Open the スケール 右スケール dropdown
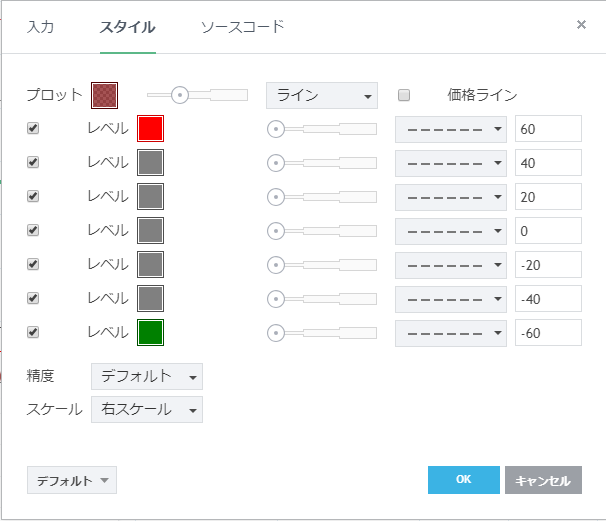The width and height of the screenshot is (606, 521). click(x=146, y=409)
